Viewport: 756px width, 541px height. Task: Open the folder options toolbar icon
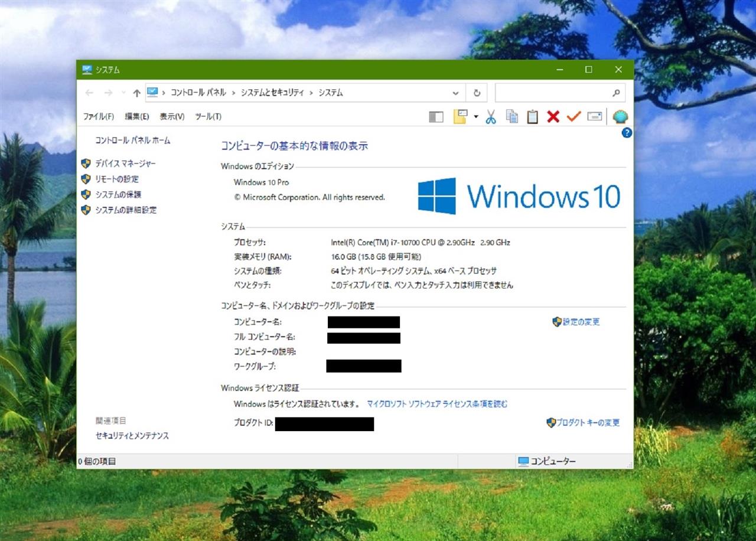pyautogui.click(x=460, y=116)
